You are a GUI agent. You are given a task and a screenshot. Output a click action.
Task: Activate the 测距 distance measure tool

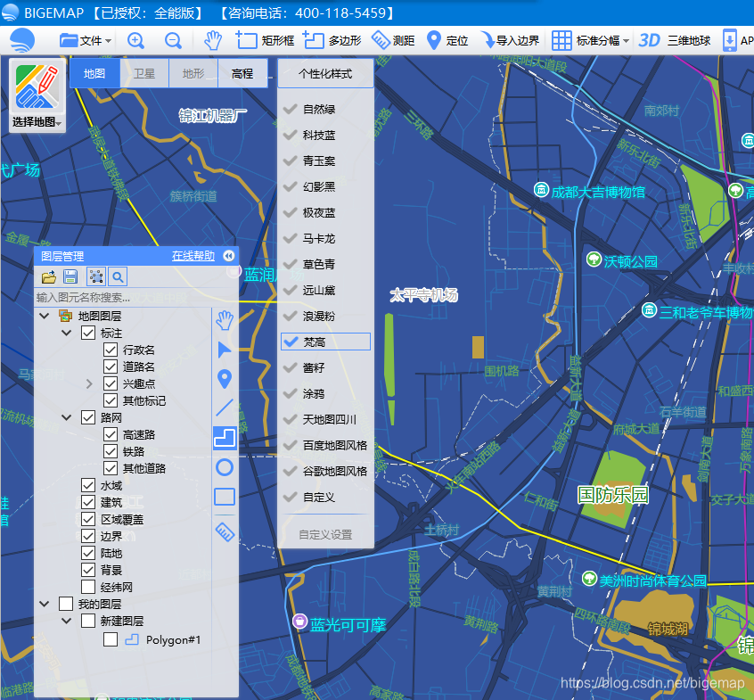point(393,40)
